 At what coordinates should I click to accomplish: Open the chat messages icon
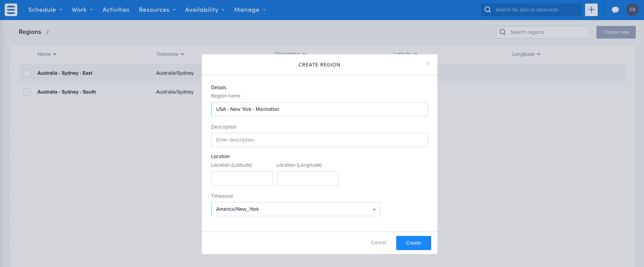pos(615,10)
